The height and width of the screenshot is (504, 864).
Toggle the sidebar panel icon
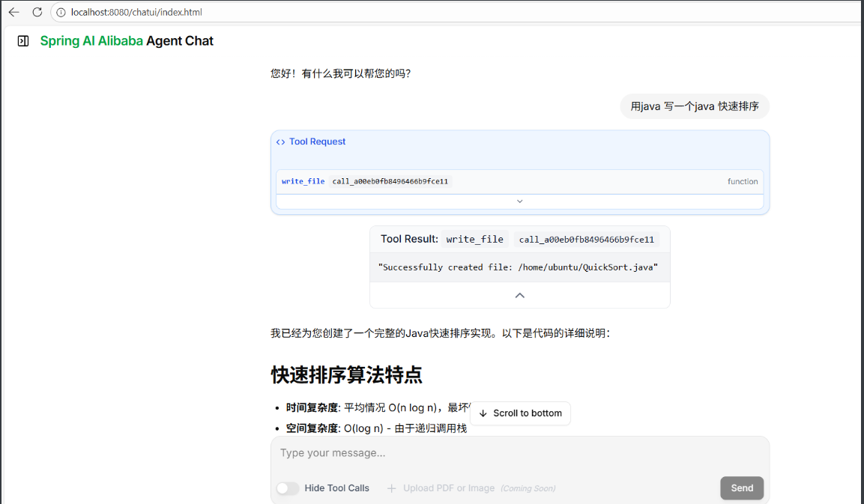[23, 40]
